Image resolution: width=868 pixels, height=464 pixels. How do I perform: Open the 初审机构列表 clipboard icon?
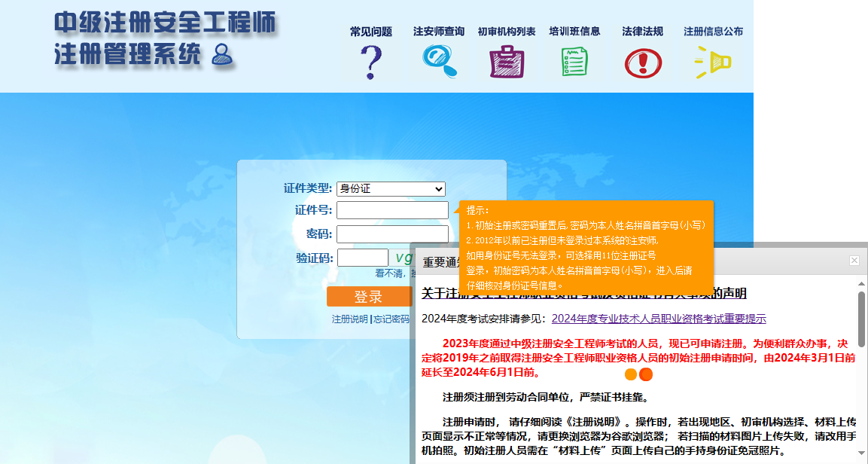pos(507,62)
